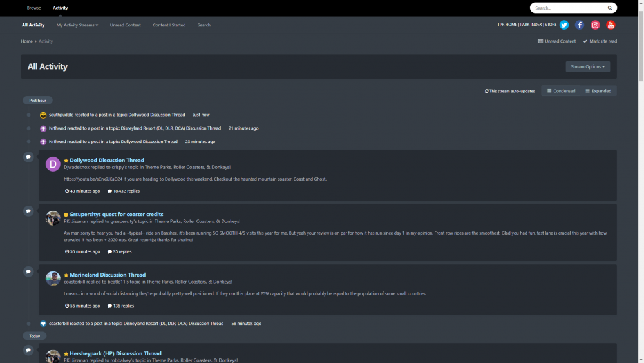Click the star icon beside Marineland Discussion Thread
Image resolution: width=644 pixels, height=363 pixels.
tap(66, 275)
